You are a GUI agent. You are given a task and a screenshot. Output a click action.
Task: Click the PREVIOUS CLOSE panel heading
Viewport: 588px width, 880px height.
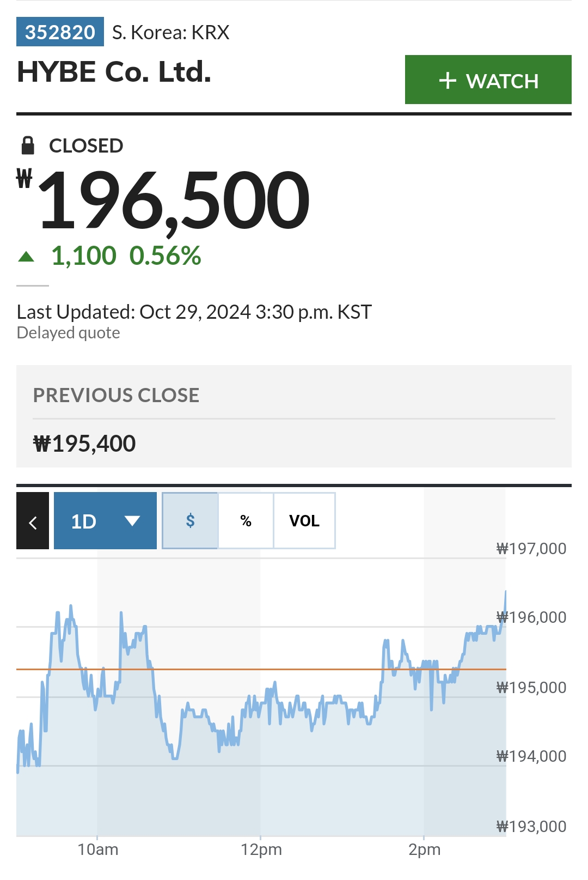click(x=116, y=395)
